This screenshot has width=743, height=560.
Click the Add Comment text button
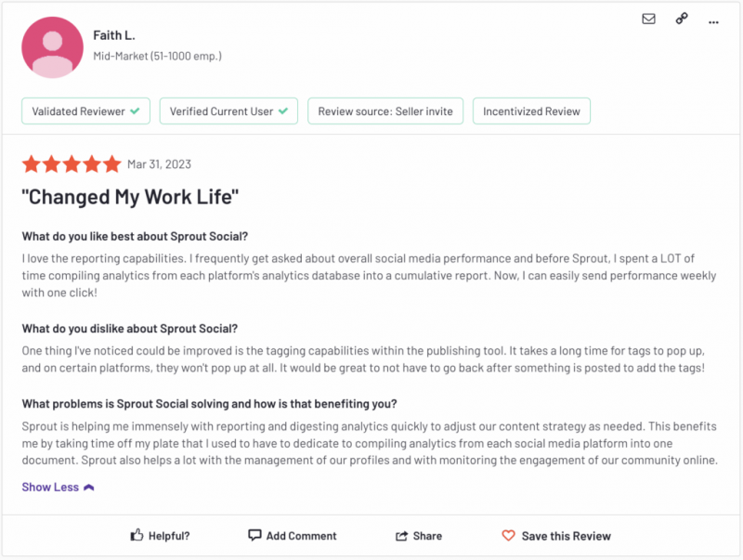coord(301,536)
